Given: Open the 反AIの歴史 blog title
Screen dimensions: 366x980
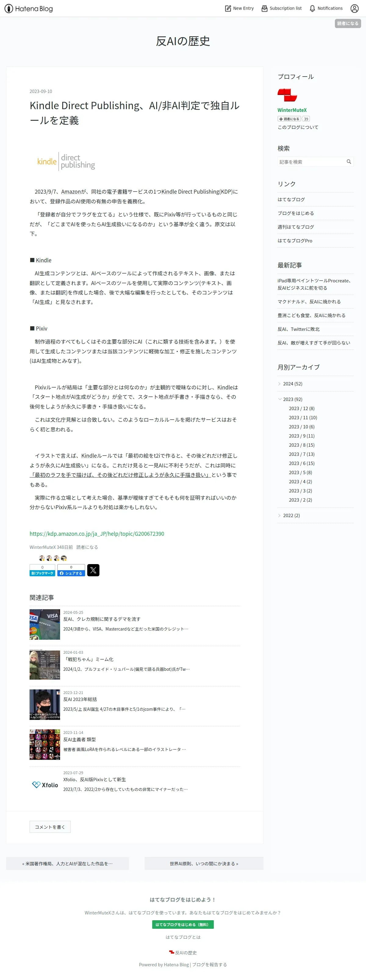Looking at the screenshot, I should (x=183, y=41).
